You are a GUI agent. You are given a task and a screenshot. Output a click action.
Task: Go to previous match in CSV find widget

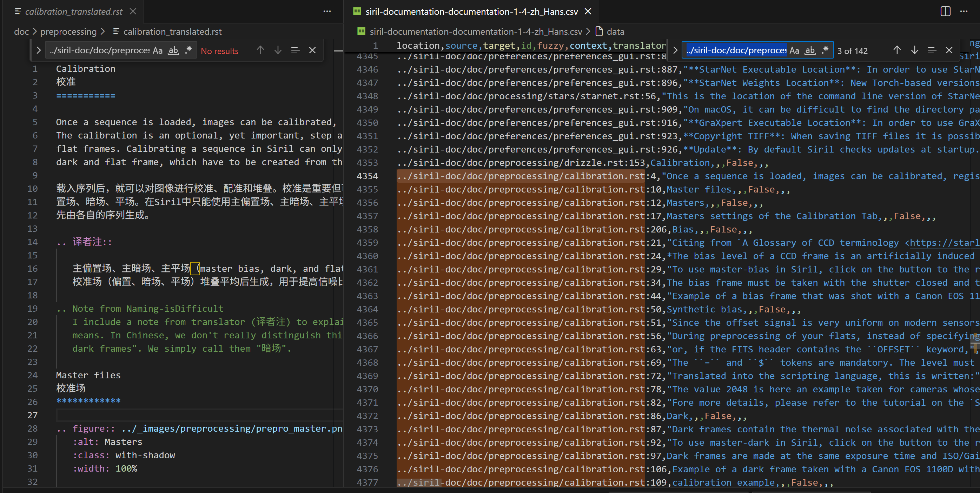click(897, 50)
